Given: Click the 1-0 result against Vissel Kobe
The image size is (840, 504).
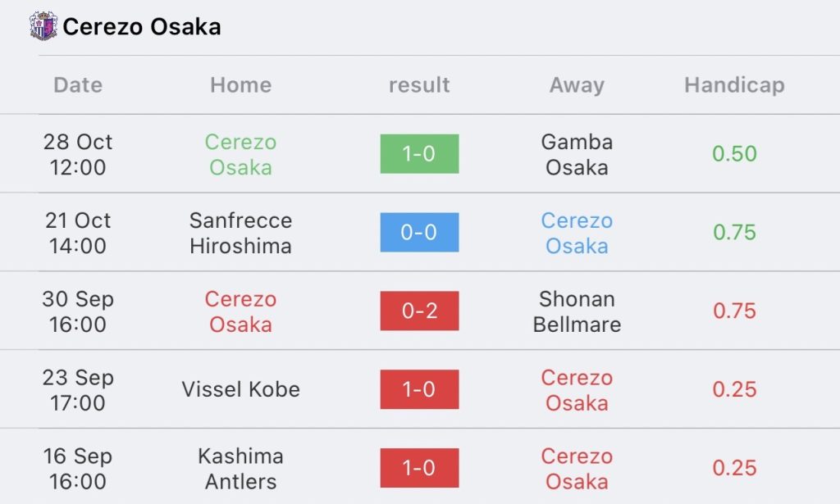Looking at the screenshot, I should coord(419,389).
